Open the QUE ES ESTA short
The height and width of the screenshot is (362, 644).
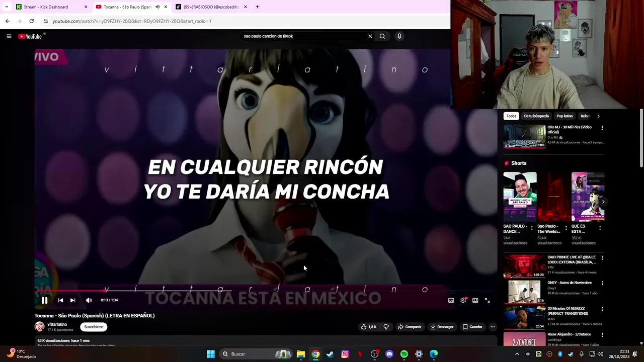pos(588,197)
